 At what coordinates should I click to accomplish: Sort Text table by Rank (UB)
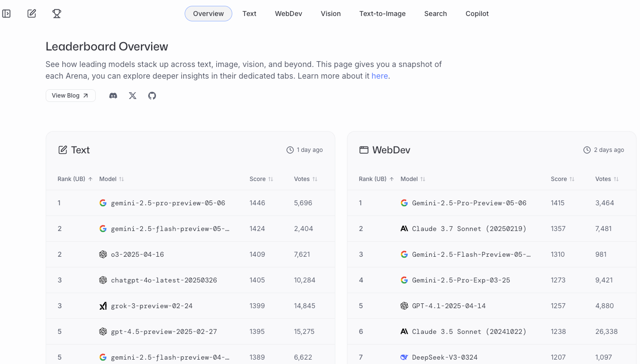pyautogui.click(x=75, y=179)
